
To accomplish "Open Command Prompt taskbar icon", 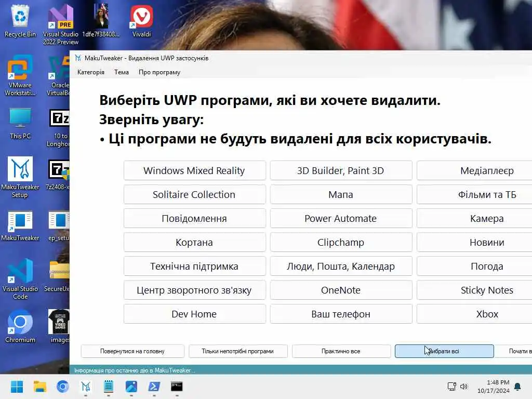I will click(x=177, y=387).
